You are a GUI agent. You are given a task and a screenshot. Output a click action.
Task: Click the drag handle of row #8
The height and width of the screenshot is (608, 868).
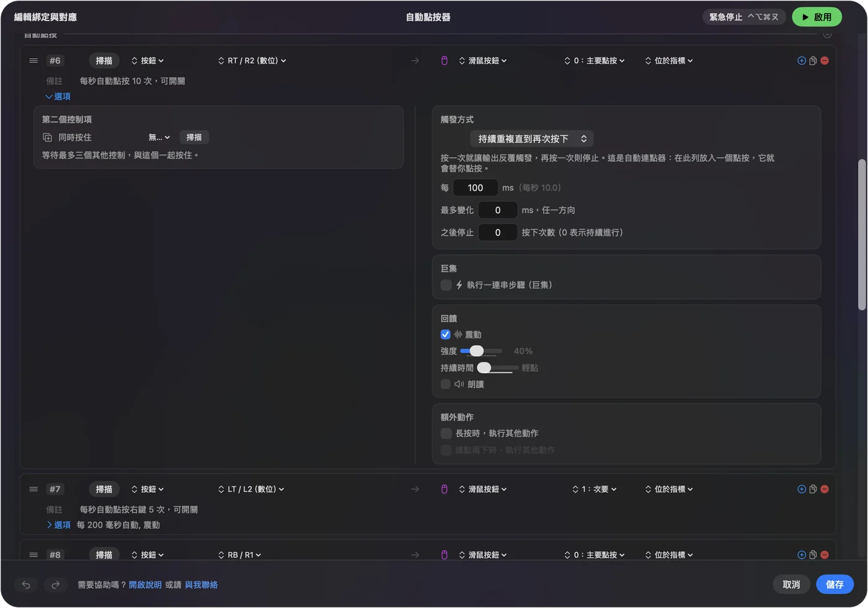(33, 555)
